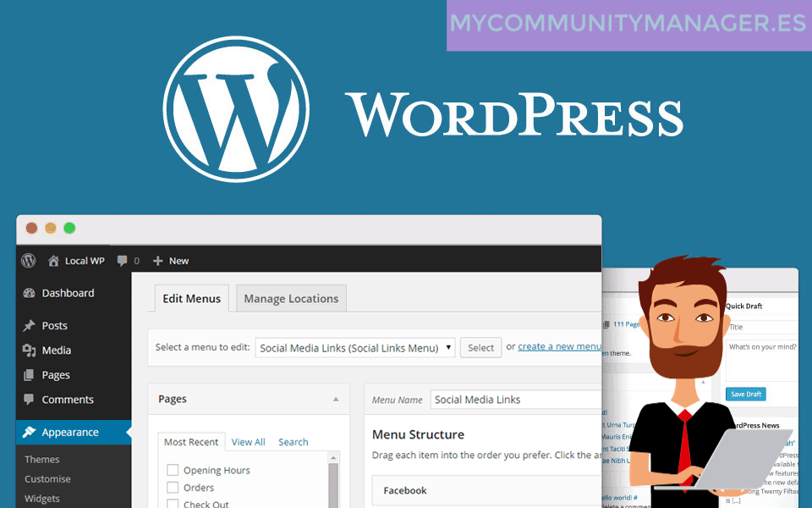
Task: Switch to the Edit Menus tab
Action: (x=192, y=299)
